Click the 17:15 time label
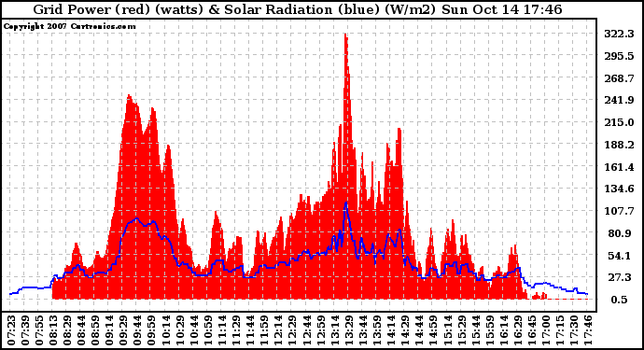This screenshot has height=350, width=644. pyautogui.click(x=560, y=330)
